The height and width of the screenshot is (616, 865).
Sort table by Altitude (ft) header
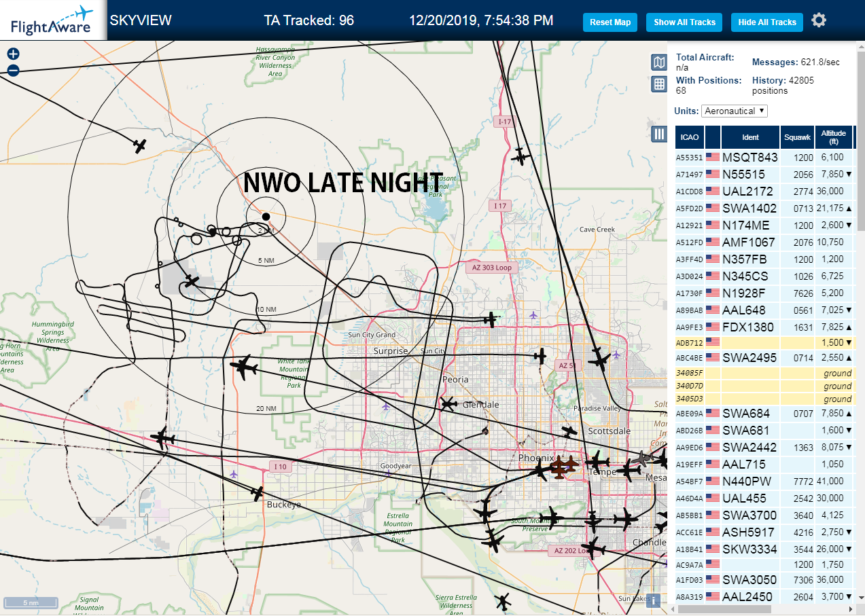coord(832,137)
